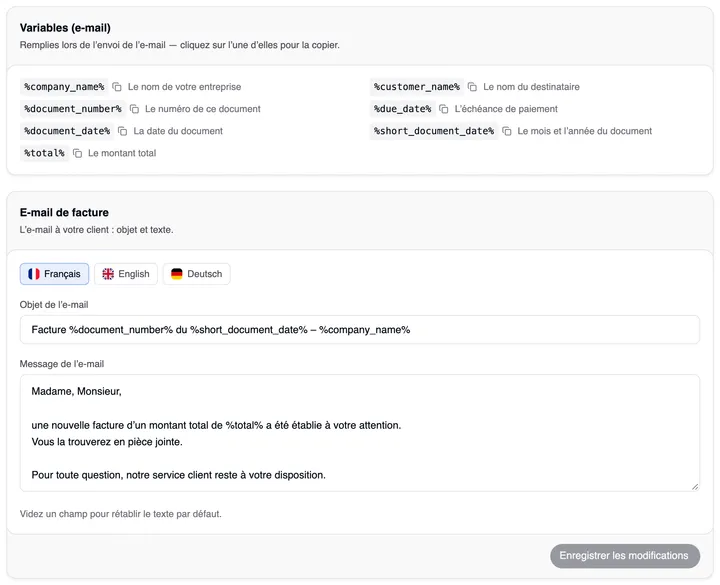
Task: Click the text 'Le numéro de ce document'
Action: 202,109
